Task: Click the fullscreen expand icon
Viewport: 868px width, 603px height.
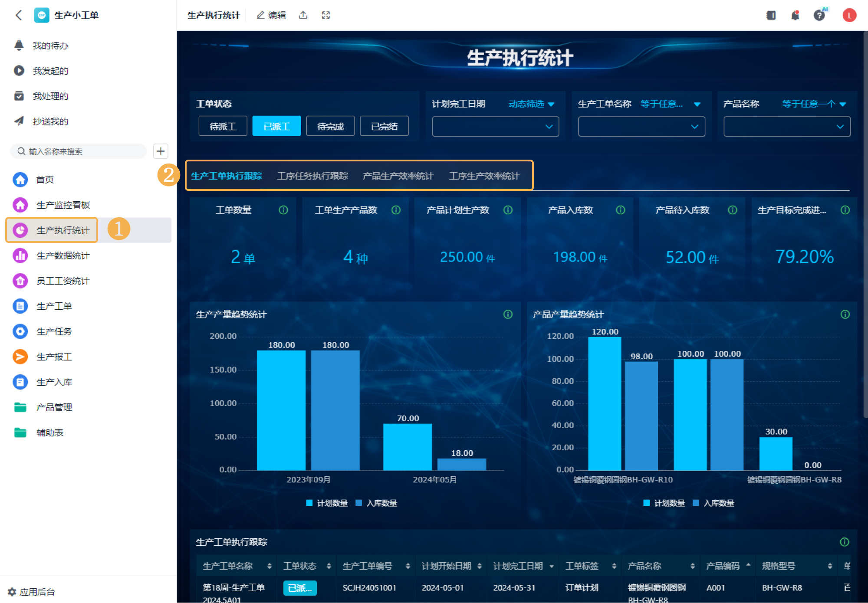Action: (x=326, y=15)
